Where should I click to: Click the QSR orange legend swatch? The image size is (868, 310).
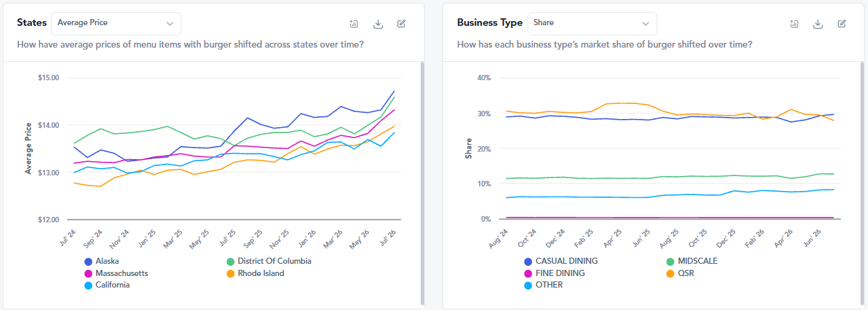coord(672,273)
